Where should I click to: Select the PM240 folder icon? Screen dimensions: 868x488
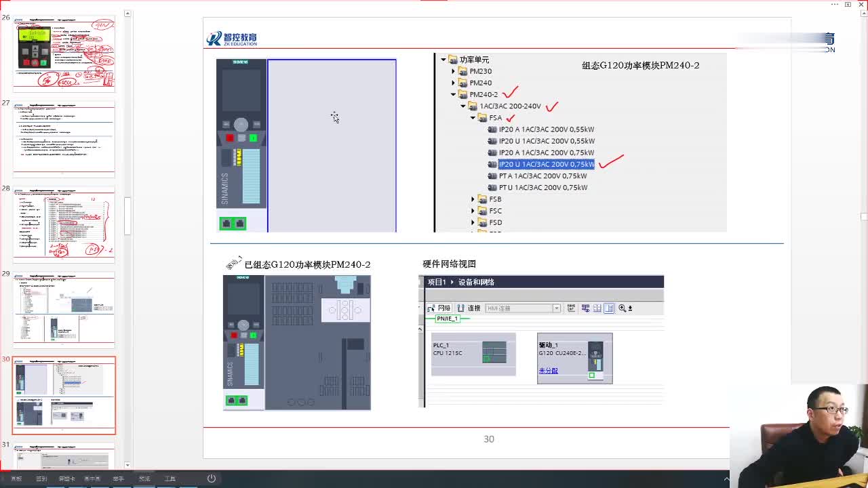click(x=462, y=83)
